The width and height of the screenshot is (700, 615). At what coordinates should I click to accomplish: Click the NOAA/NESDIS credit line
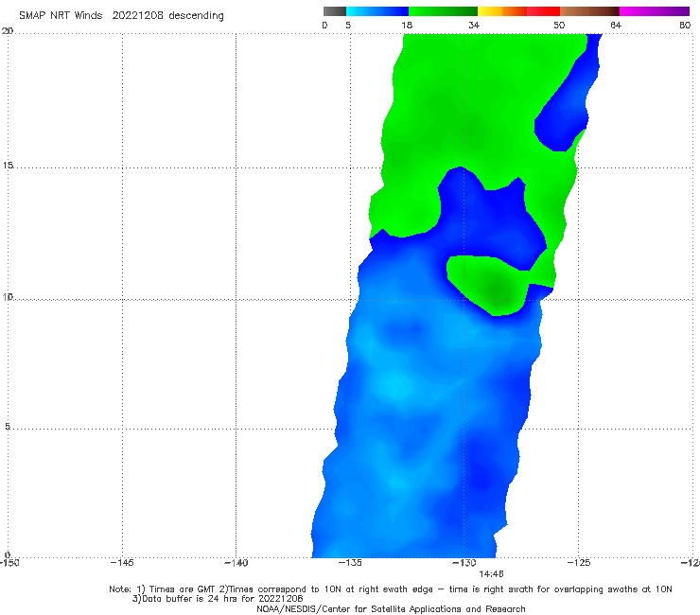pyautogui.click(x=391, y=609)
